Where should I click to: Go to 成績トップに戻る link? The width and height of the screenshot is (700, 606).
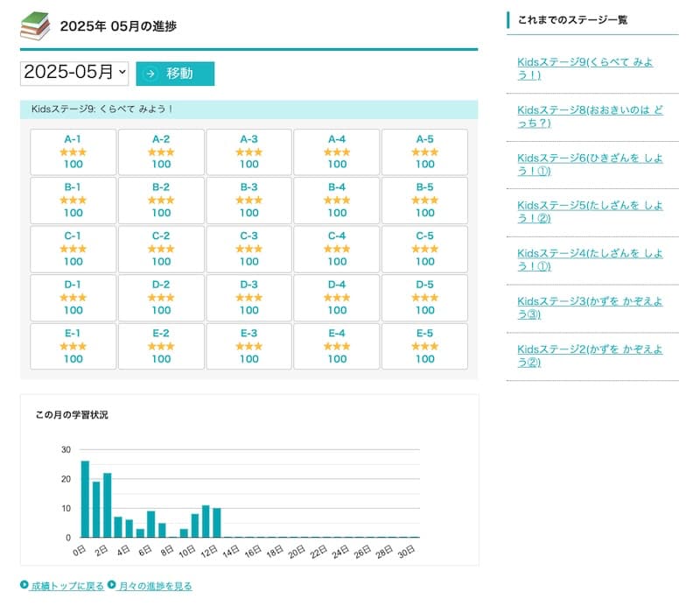pyautogui.click(x=67, y=586)
